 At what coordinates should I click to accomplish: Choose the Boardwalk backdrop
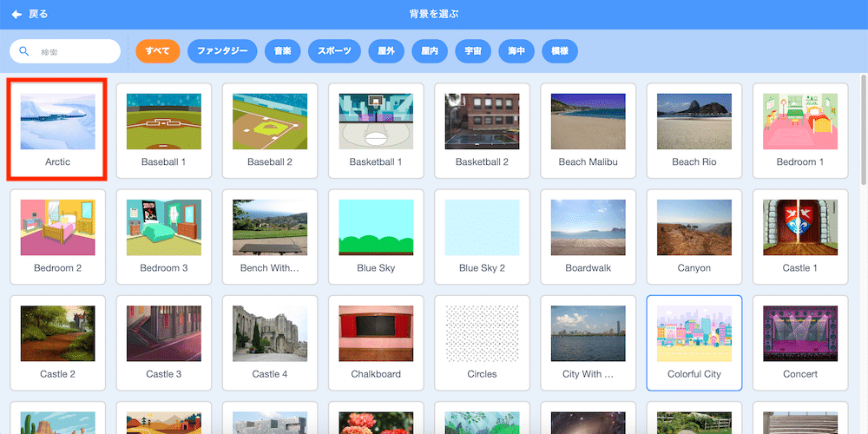click(589, 237)
